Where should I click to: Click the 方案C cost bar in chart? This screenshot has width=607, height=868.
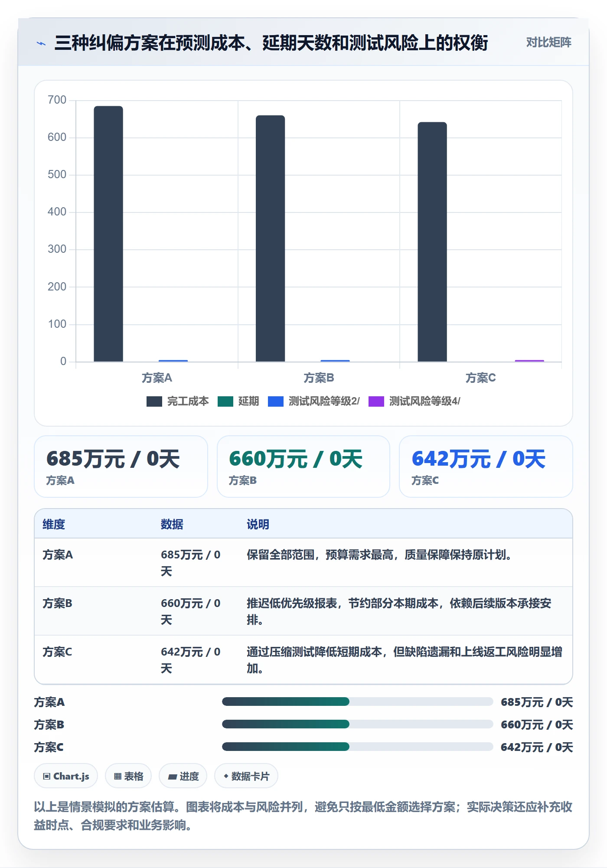pos(432,242)
